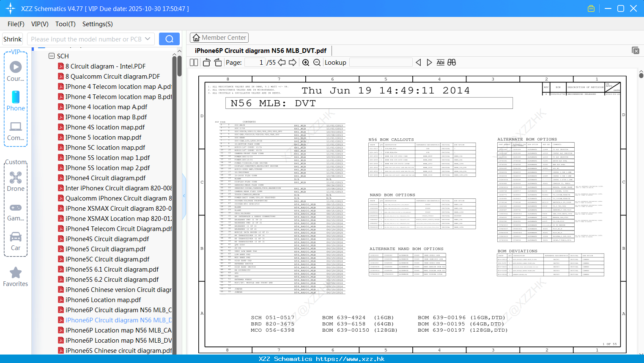Open the model number dropdown arrow
Screen dimensions: 644x363
[x=148, y=39]
